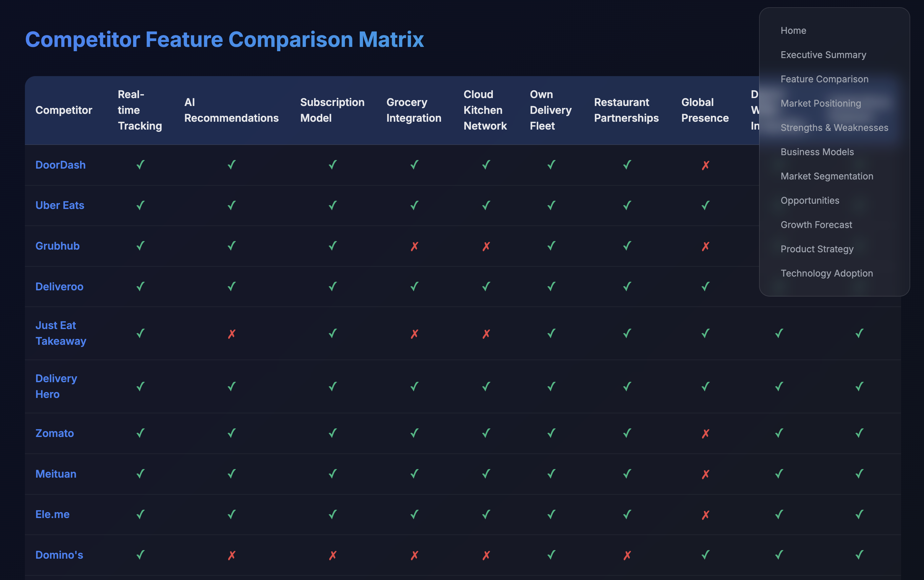The image size is (924, 580).
Task: Click the checkmark for Uber Eats Subscription Model
Action: point(332,206)
